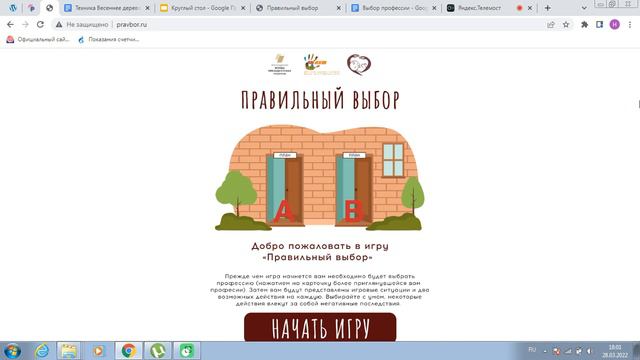
Task: Click the first sponsor logo in the header
Action: point(280,64)
